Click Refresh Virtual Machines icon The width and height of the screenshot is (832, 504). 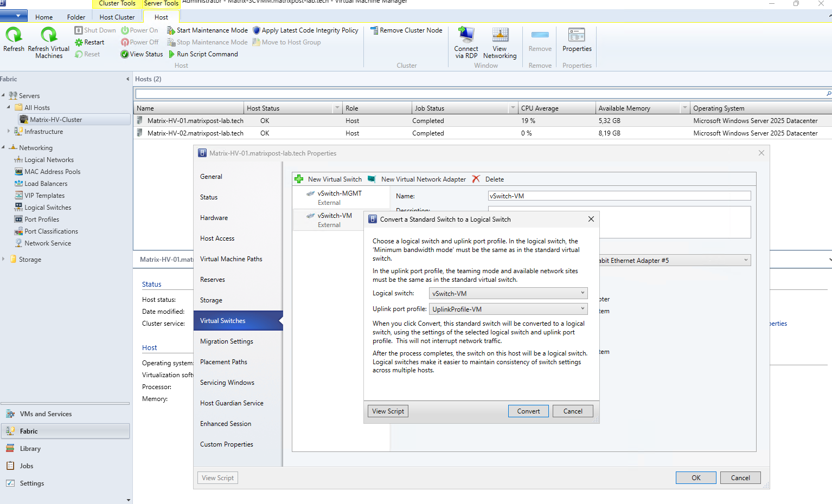point(49,42)
